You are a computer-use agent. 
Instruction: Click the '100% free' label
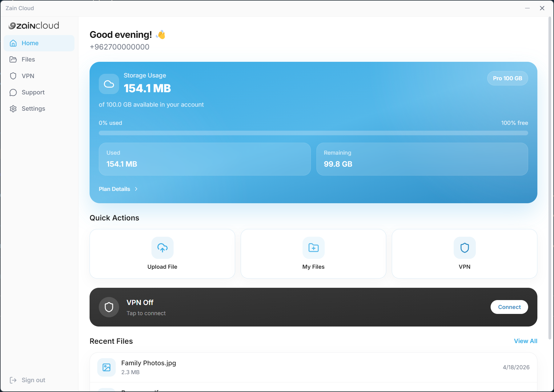[x=515, y=123]
